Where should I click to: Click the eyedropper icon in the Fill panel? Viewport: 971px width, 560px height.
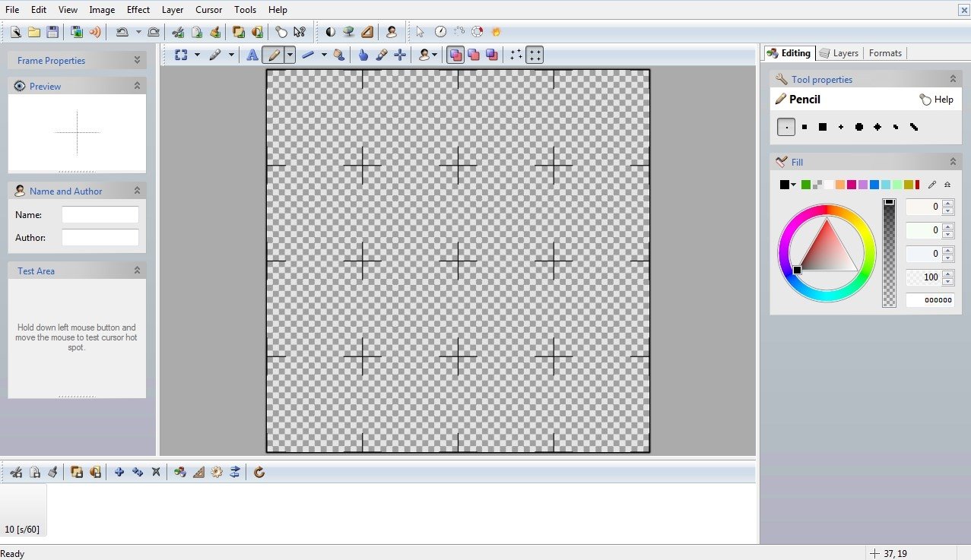coord(932,185)
